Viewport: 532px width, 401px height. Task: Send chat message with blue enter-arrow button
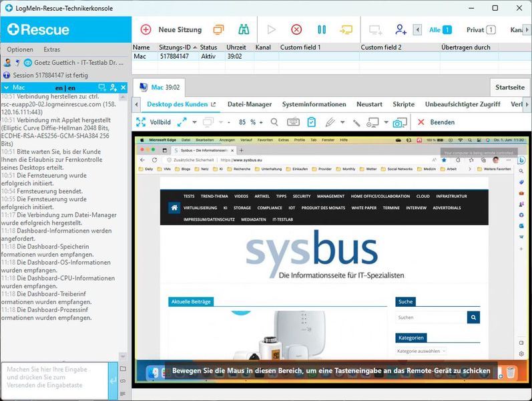[x=113, y=380]
